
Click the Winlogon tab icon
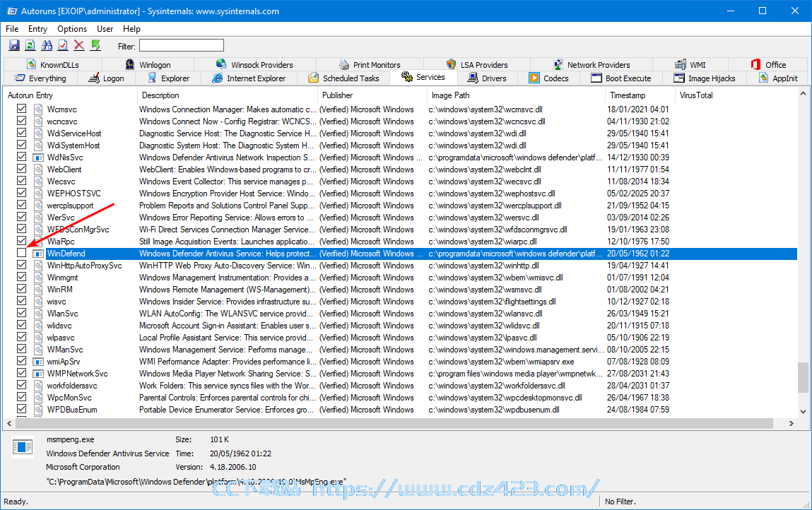click(130, 64)
